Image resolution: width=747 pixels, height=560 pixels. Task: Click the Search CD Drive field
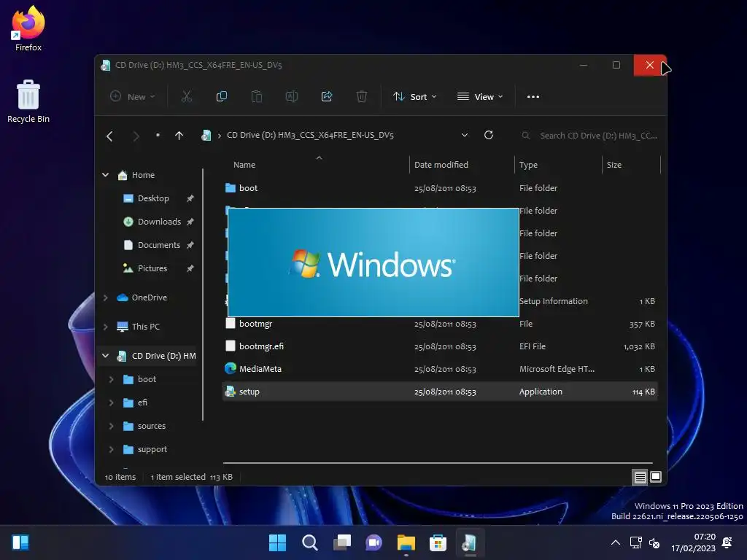tap(589, 136)
